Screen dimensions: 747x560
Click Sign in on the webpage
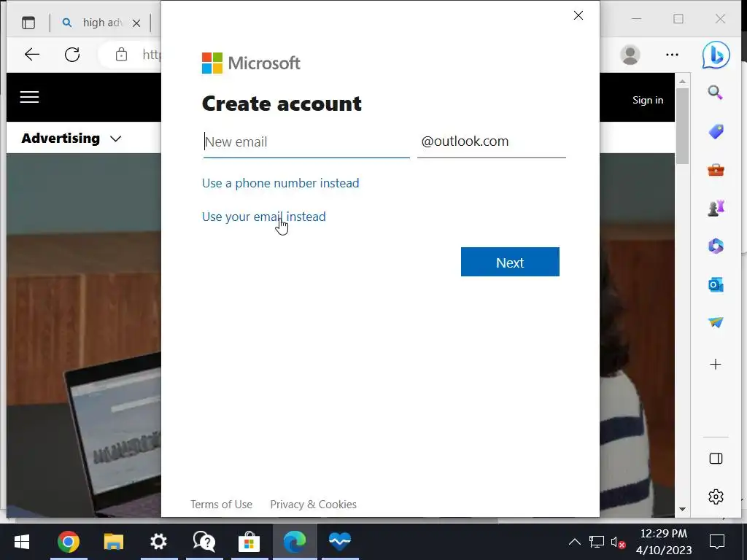click(648, 100)
